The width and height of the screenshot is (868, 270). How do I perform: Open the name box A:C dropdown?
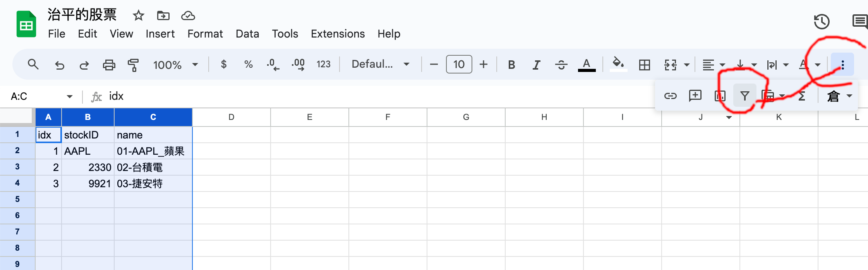click(x=70, y=96)
